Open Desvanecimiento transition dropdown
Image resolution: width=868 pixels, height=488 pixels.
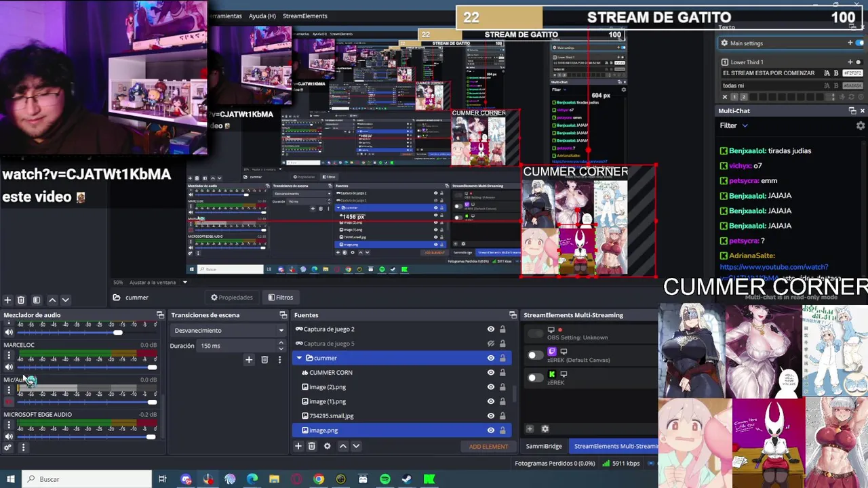pyautogui.click(x=229, y=330)
